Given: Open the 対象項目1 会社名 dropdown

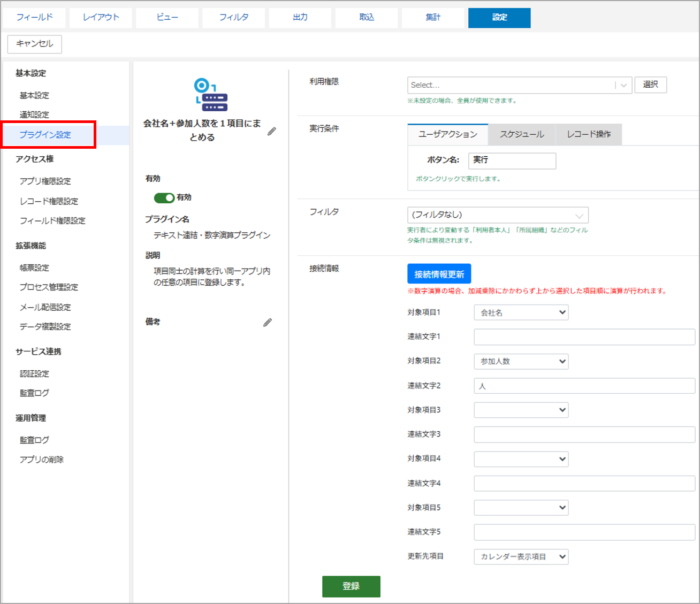Looking at the screenshot, I should coord(521,313).
